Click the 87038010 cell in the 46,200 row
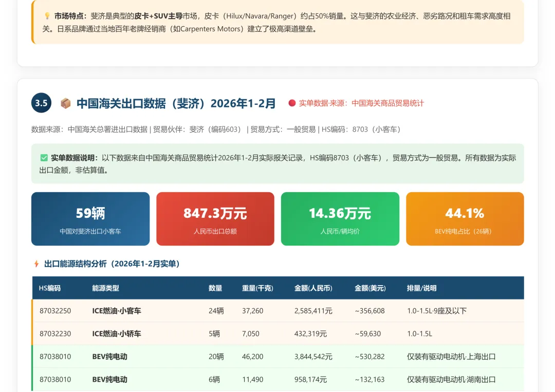Screen dimensions: 555x392 pyautogui.click(x=55, y=357)
